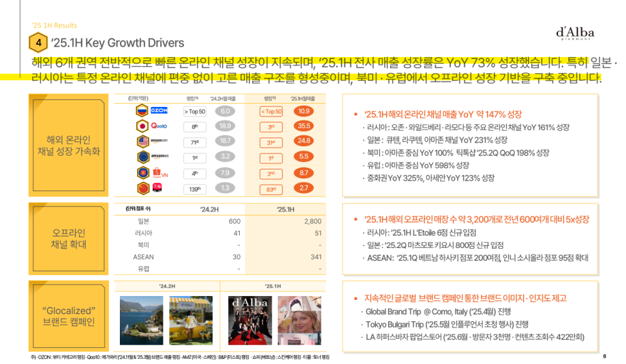Click the OZON logo

coord(159,110)
